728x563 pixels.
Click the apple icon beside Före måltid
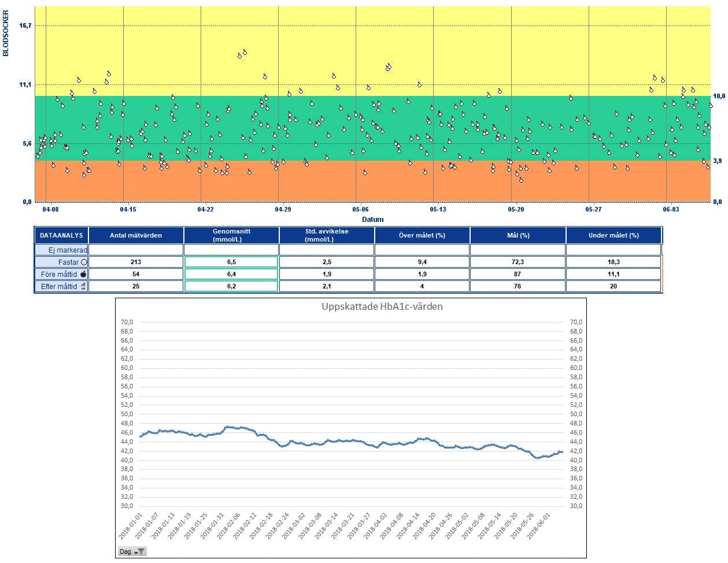point(83,275)
